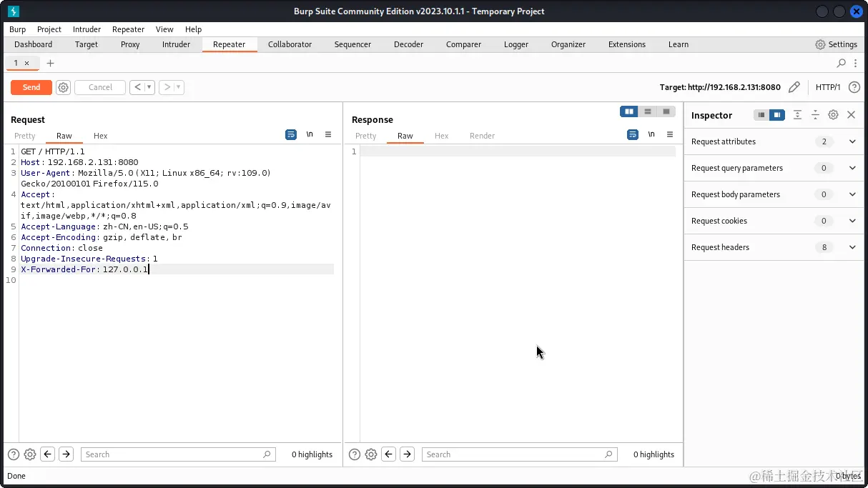Expand Request headers section
The image size is (868, 488).
(x=852, y=247)
